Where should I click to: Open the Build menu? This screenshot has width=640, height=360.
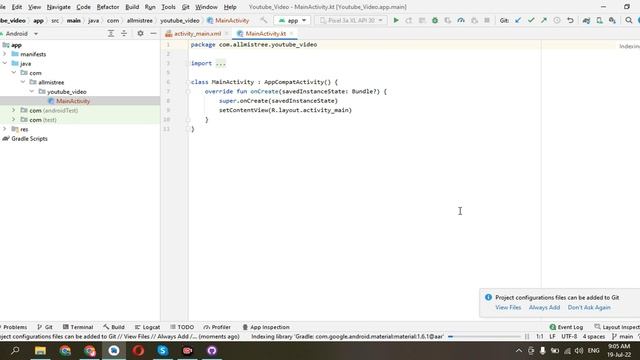pos(132,7)
